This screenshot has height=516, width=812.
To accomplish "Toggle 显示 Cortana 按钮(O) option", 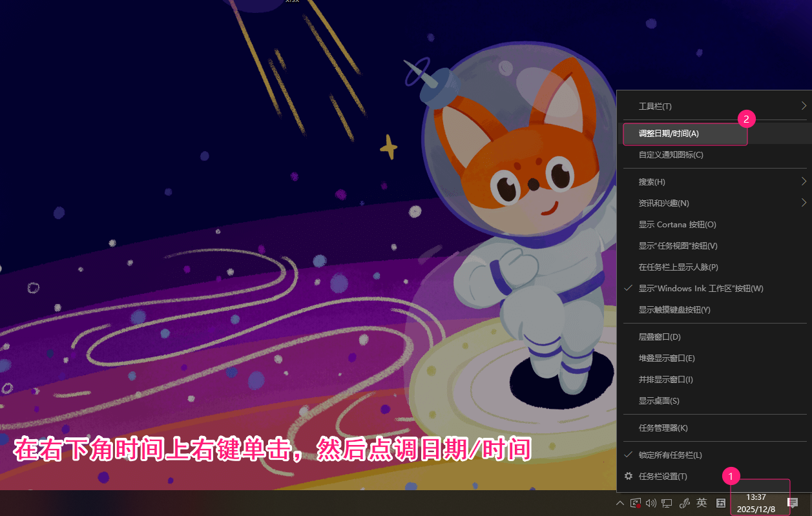I will pos(714,224).
